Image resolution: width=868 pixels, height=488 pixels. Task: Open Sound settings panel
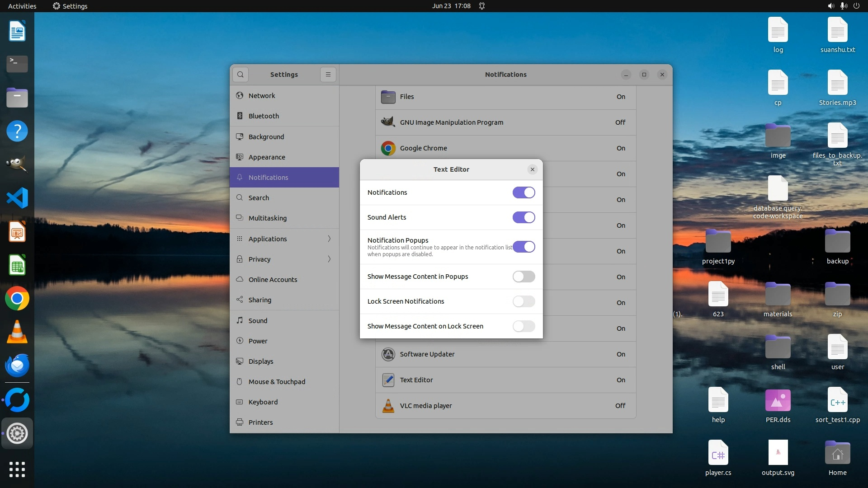[x=258, y=321]
